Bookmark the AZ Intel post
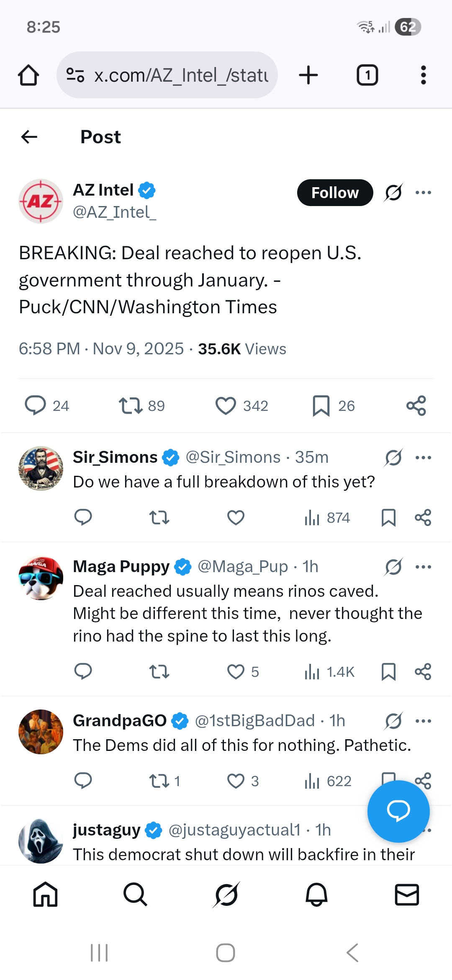 tap(321, 405)
